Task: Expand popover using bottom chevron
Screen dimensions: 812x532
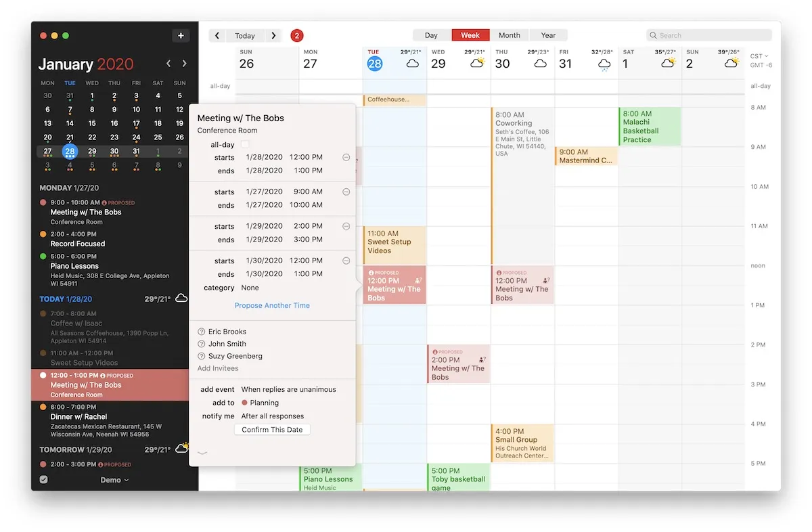Action: [x=202, y=453]
